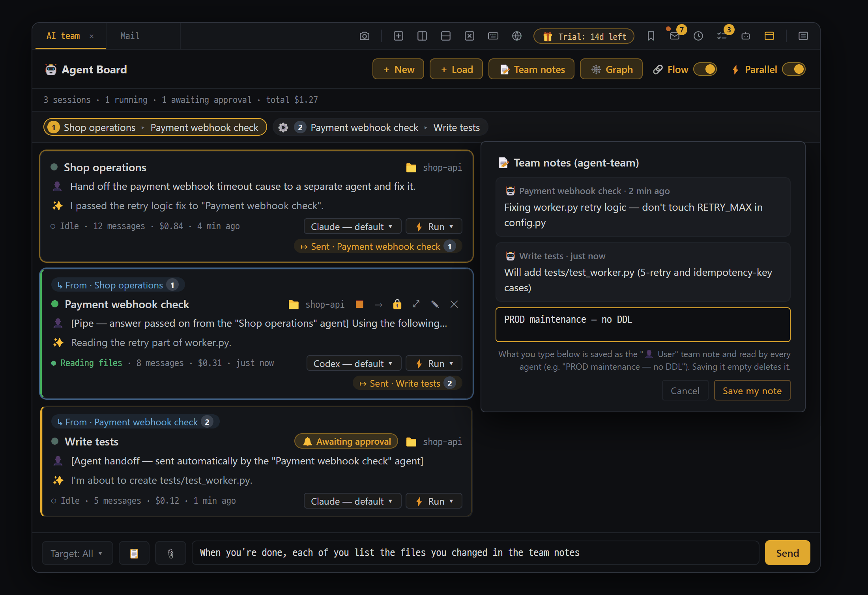Click the robot agent icon in the top toolbar
Image resolution: width=868 pixels, height=595 pixels.
click(x=746, y=36)
